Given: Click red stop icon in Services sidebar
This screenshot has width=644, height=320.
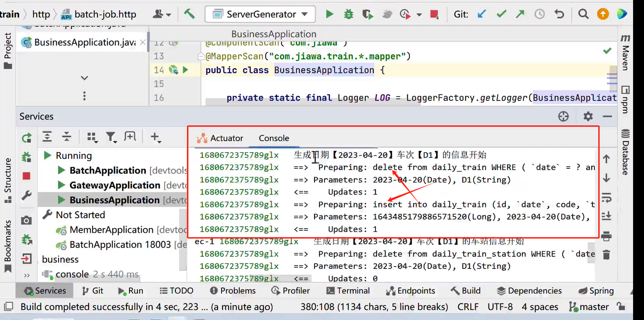Looking at the screenshot, I should coord(27,176).
